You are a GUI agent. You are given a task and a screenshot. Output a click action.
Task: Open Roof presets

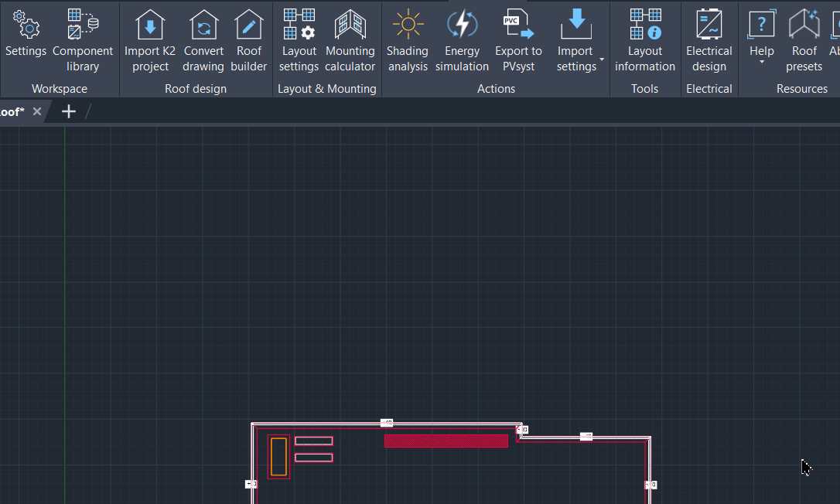coord(804,41)
